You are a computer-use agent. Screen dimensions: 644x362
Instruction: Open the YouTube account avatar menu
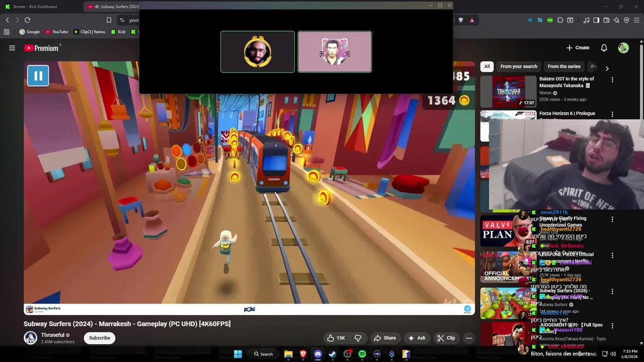623,48
